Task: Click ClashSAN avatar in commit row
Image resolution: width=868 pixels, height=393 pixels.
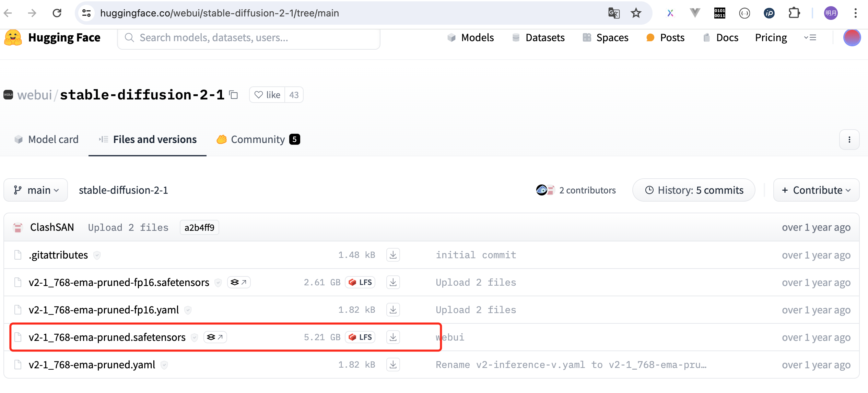Action: pyautogui.click(x=18, y=227)
